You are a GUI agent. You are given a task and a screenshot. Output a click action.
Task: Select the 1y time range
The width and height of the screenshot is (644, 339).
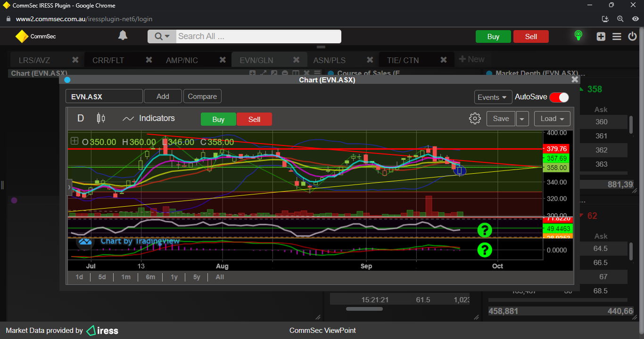(174, 277)
